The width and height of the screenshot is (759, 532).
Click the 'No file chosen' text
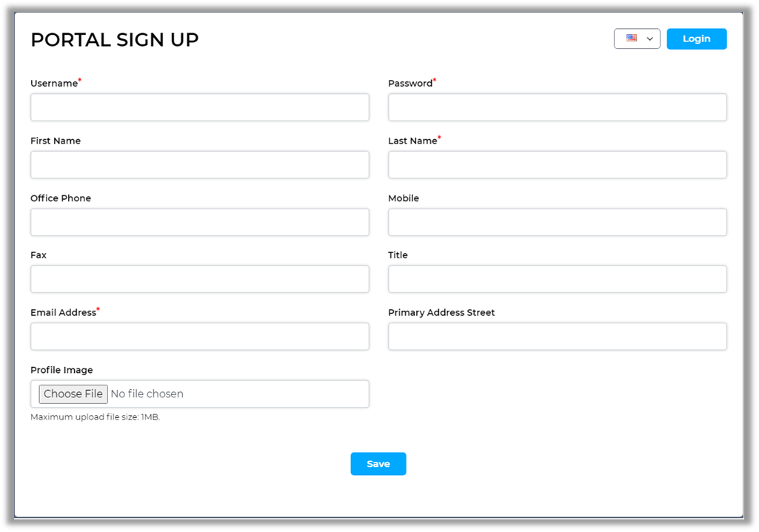coord(147,394)
